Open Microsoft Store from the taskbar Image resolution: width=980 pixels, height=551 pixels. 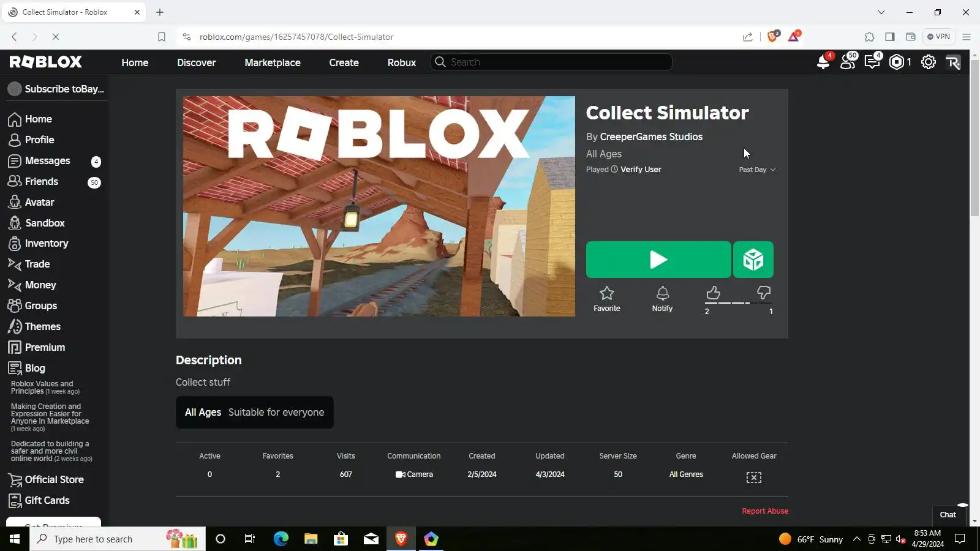pyautogui.click(x=341, y=539)
